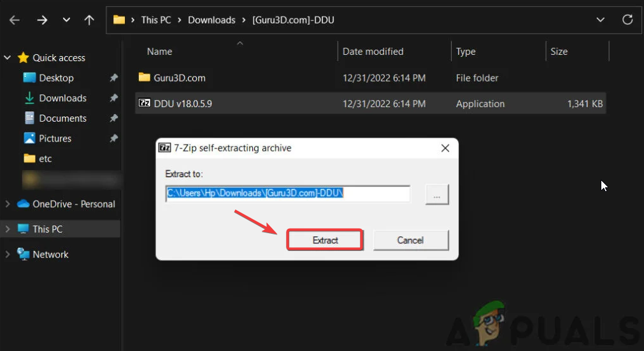Select the DDU v18.0.5.9 file name
This screenshot has height=351, width=644.
click(183, 104)
